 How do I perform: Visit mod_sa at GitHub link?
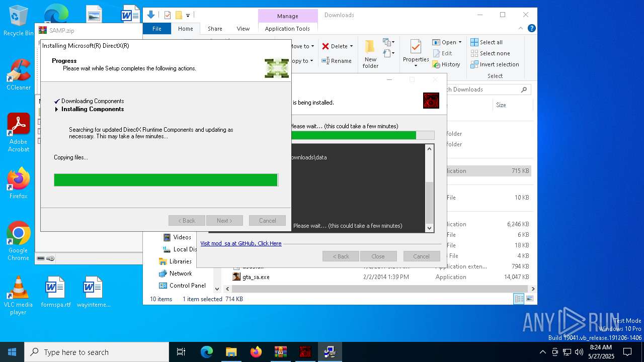click(241, 243)
